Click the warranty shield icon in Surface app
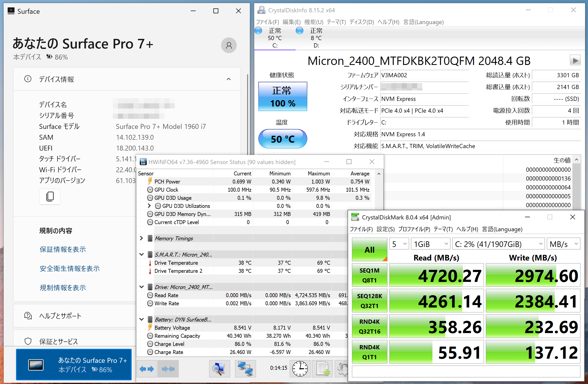Viewport: 588px width, 384px height. 28,341
